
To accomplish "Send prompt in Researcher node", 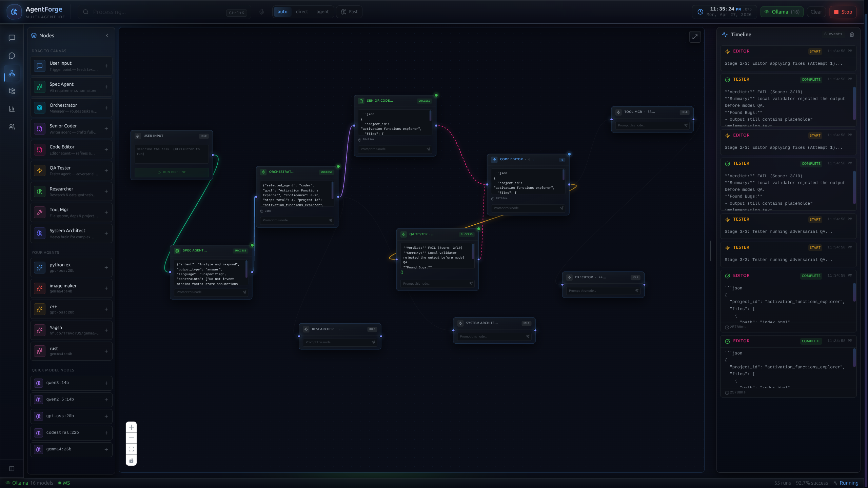I will pyautogui.click(x=373, y=342).
